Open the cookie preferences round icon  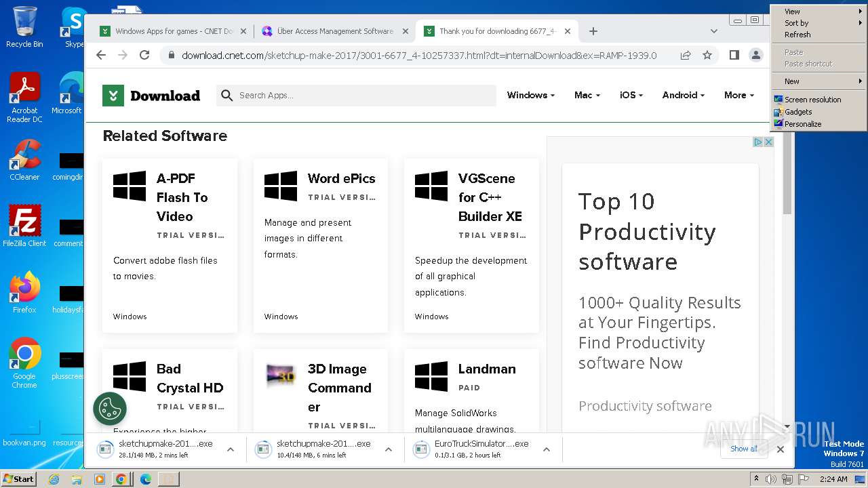(x=110, y=409)
